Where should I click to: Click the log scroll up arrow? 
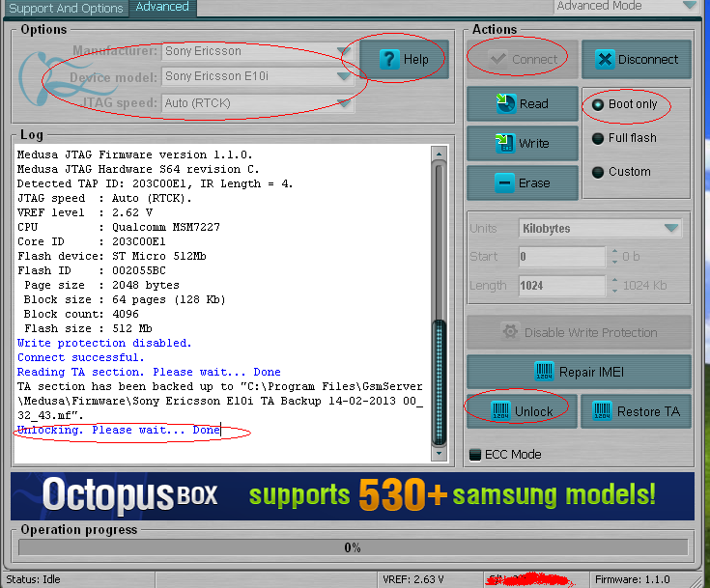click(x=439, y=154)
